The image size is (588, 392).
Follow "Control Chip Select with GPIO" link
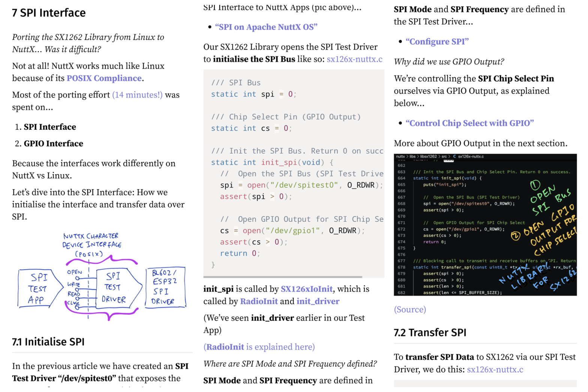point(469,123)
